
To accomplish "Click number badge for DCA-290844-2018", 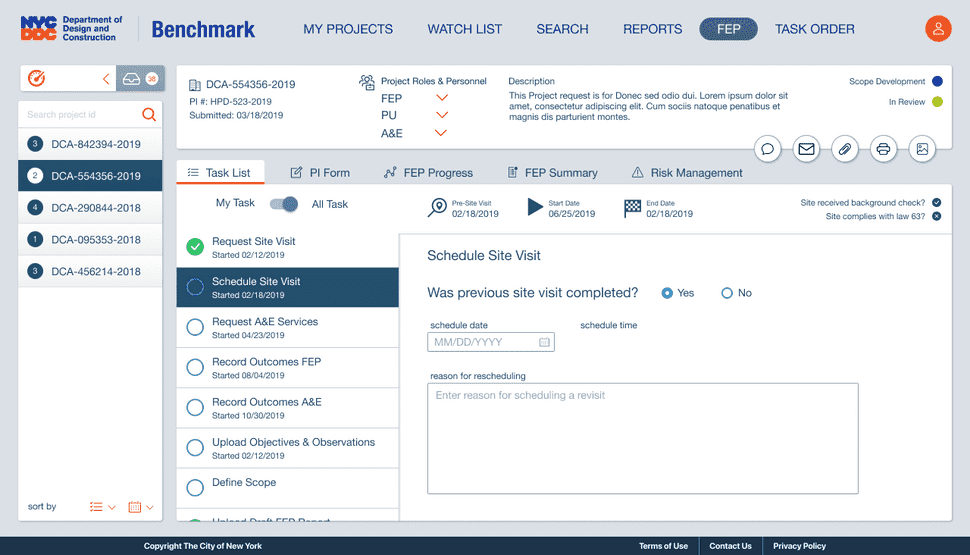I will pos(35,208).
